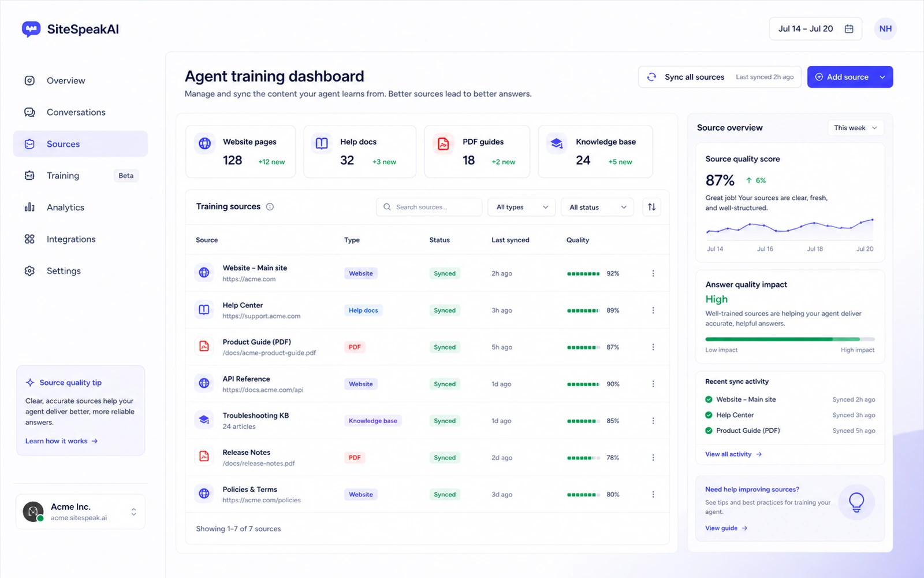Click green check next to Help Center activity

pos(709,415)
